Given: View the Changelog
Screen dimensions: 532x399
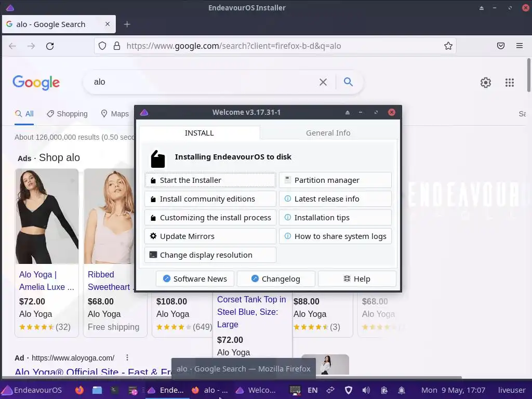Looking at the screenshot, I should tap(276, 279).
